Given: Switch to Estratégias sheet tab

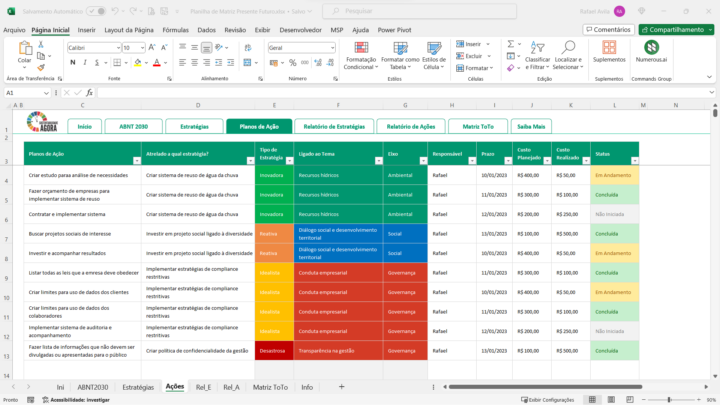Looking at the screenshot, I should pyautogui.click(x=138, y=387).
